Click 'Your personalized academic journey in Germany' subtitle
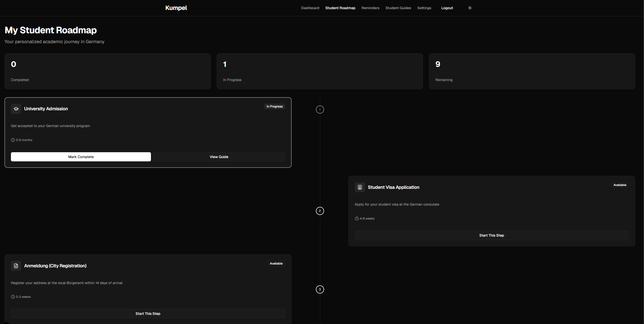644x324 pixels. click(x=54, y=42)
